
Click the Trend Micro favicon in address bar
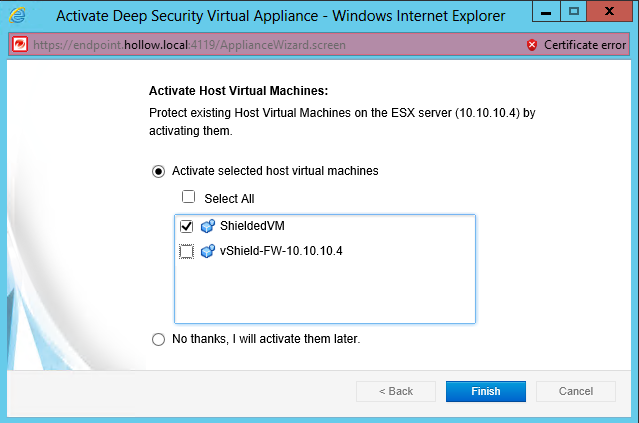19,45
